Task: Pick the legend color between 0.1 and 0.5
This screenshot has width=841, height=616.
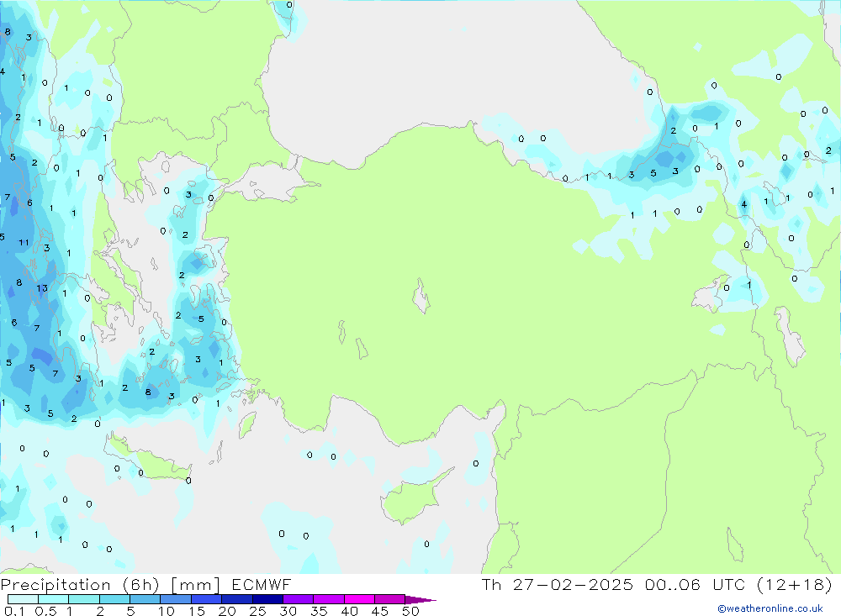Action: [x=23, y=599]
